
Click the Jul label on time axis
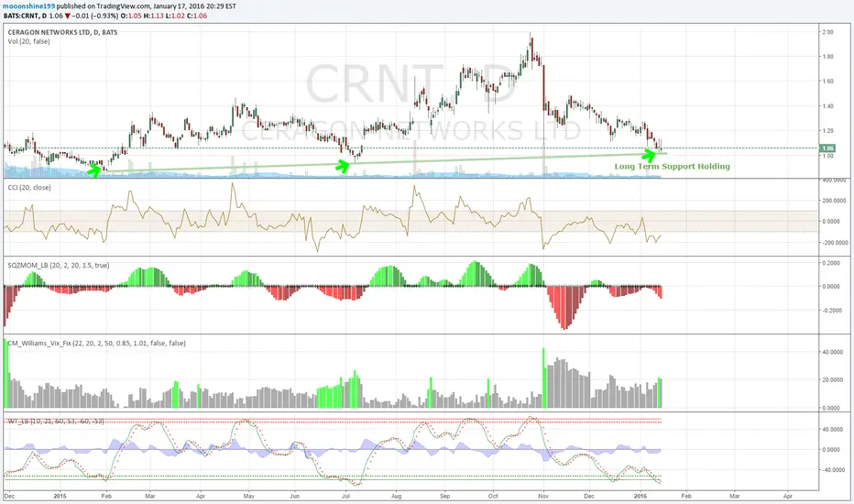click(345, 497)
